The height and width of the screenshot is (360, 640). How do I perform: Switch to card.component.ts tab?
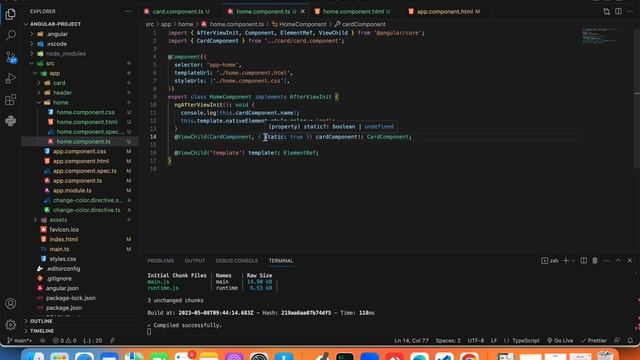[178, 11]
